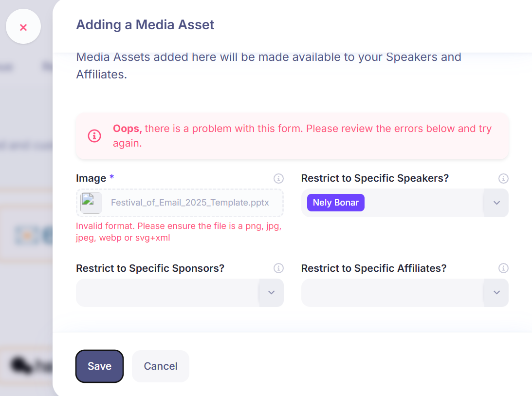Viewport: 532px width, 396px height.
Task: Expand the Specific Speakers dropdown arrow
Action: pyautogui.click(x=496, y=203)
